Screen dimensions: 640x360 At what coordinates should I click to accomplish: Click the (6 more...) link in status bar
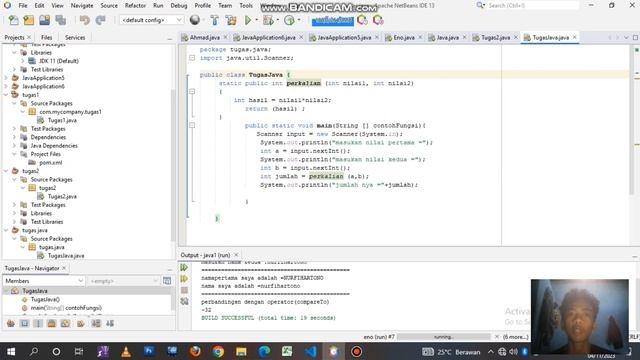[516, 337]
